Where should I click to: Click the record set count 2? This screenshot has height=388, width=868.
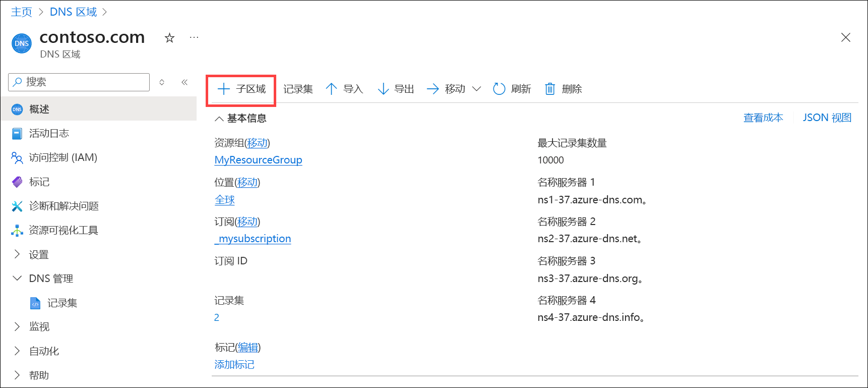pyautogui.click(x=217, y=317)
